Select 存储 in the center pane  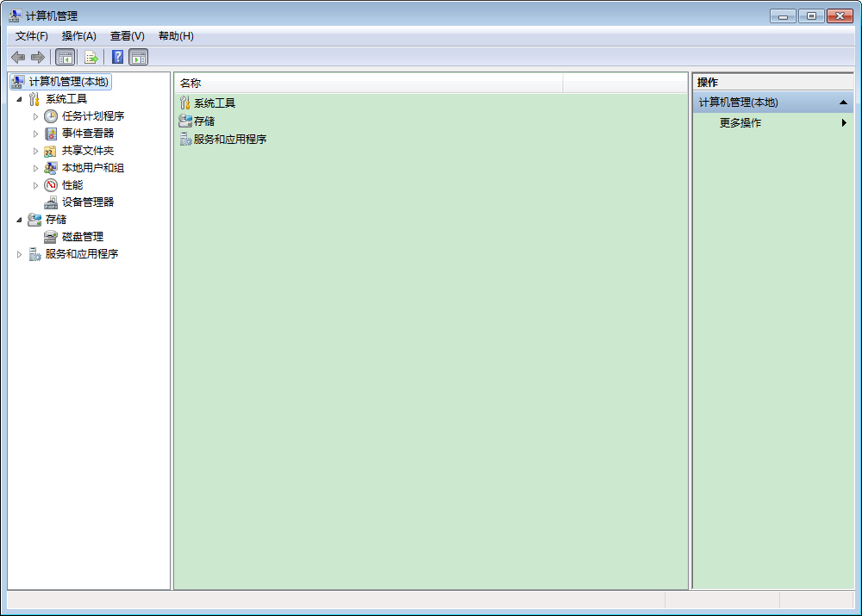204,121
